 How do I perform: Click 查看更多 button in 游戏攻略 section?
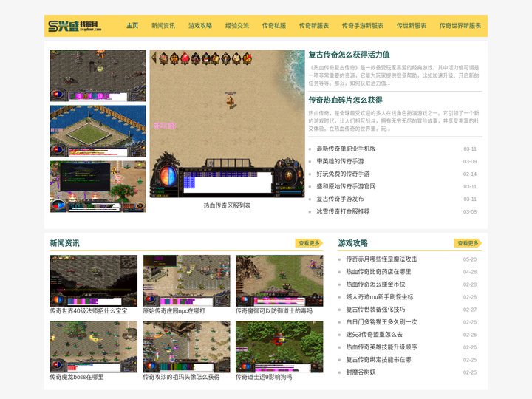pos(468,243)
